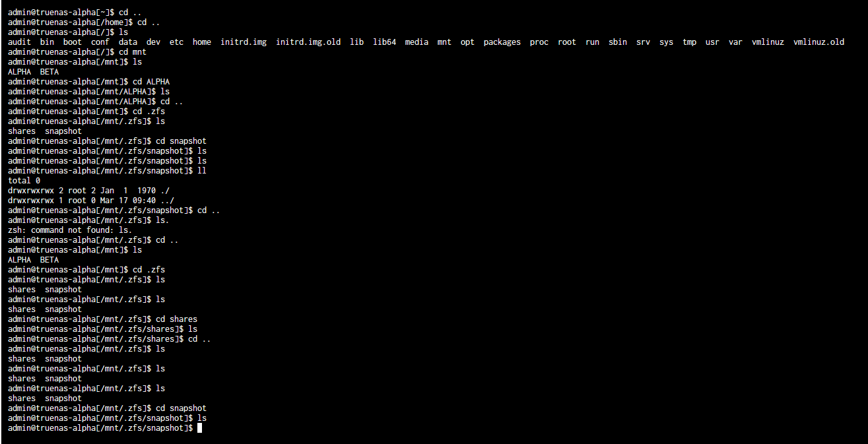Click the 'll' command text
The height and width of the screenshot is (444, 868).
pos(202,171)
